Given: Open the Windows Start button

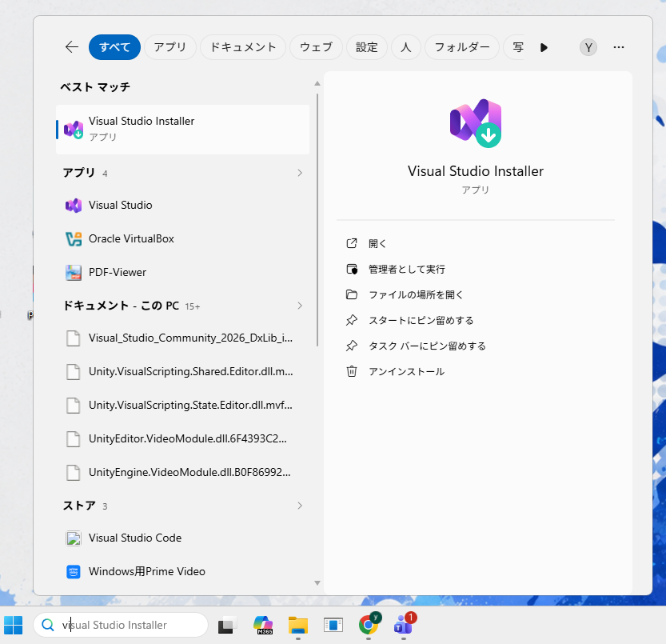Looking at the screenshot, I should click(x=13, y=625).
